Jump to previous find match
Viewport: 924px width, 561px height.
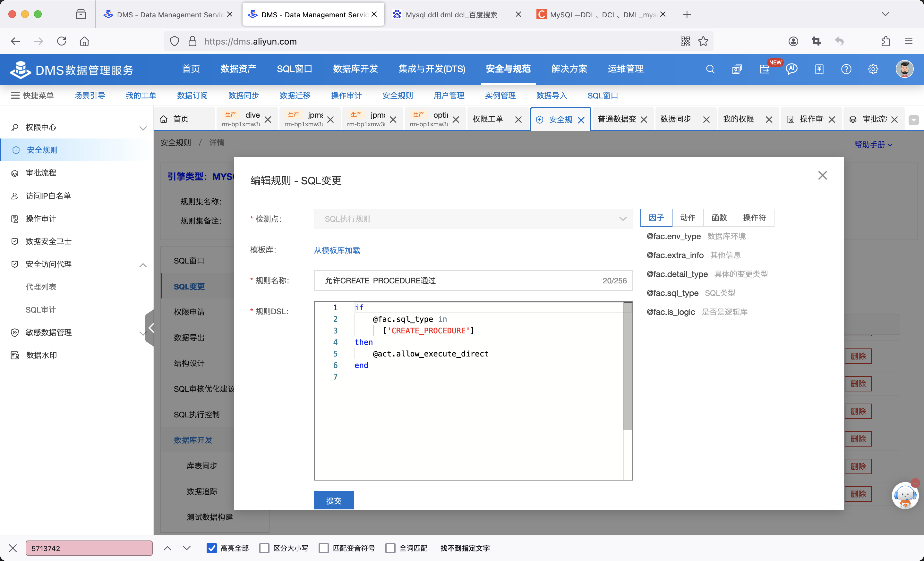tap(167, 548)
